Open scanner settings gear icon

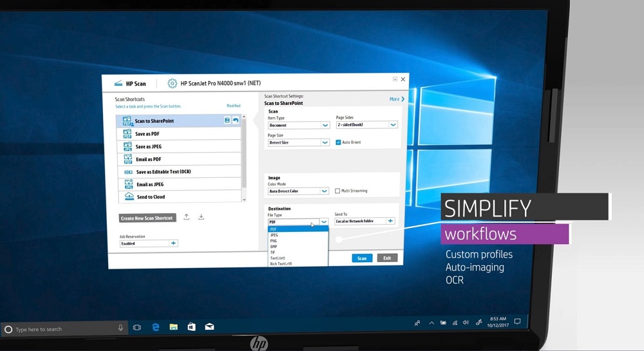[172, 83]
